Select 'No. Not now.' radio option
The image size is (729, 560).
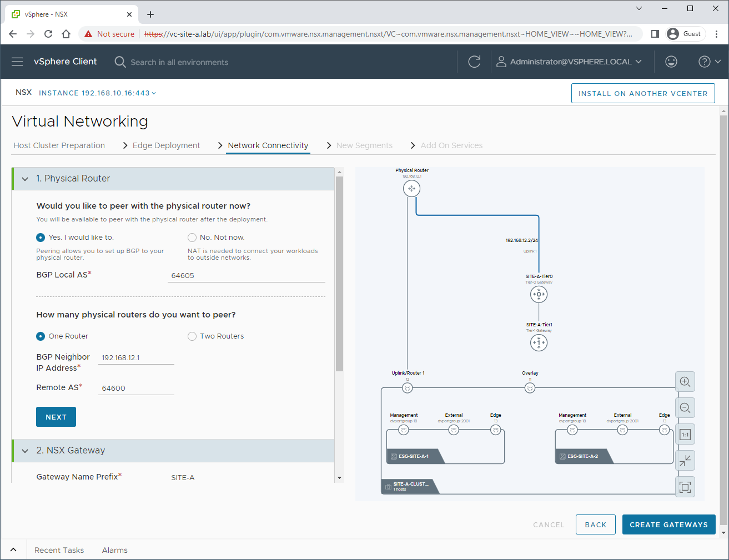point(192,237)
